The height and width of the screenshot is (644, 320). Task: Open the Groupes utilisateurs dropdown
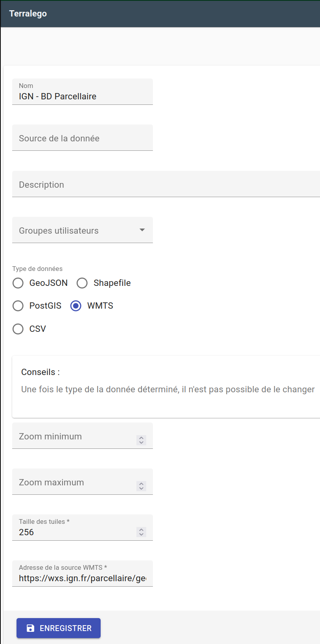point(83,230)
